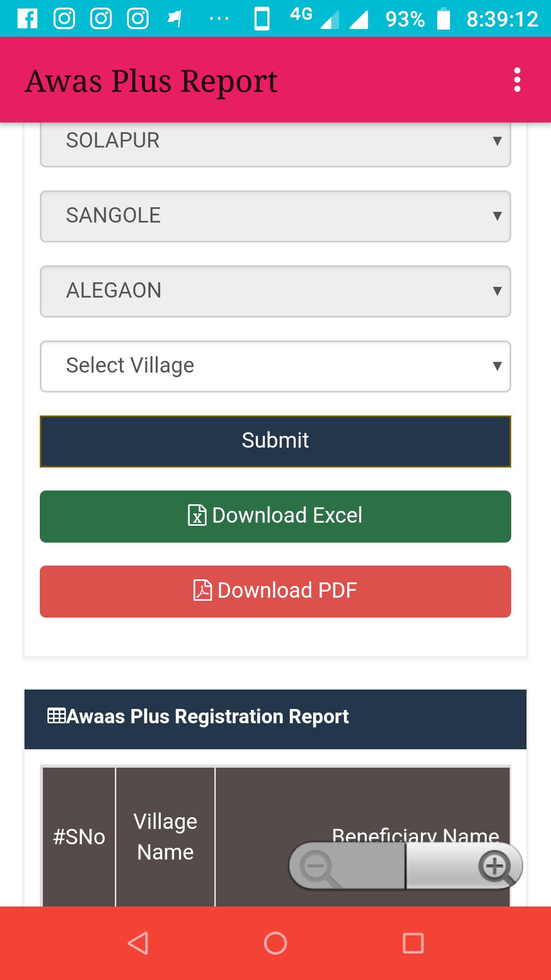Image resolution: width=551 pixels, height=980 pixels.
Task: Tap the Excel file icon on Download Excel
Action: tap(197, 515)
